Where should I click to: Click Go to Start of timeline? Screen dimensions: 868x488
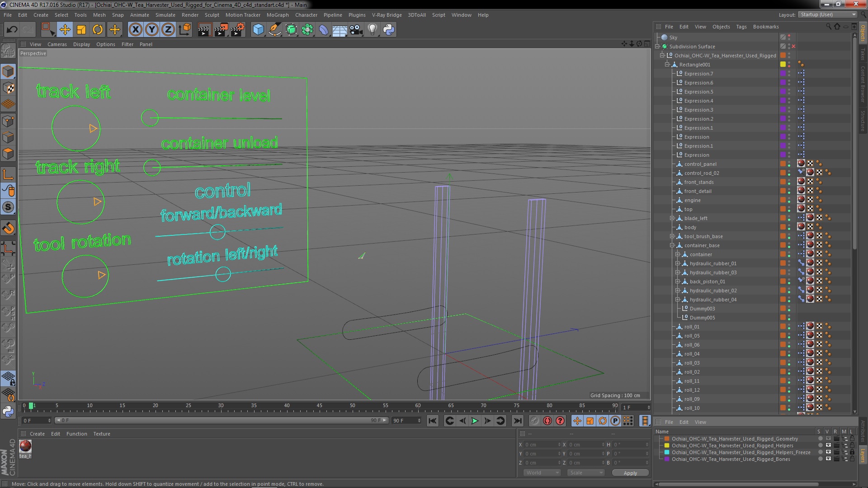433,421
